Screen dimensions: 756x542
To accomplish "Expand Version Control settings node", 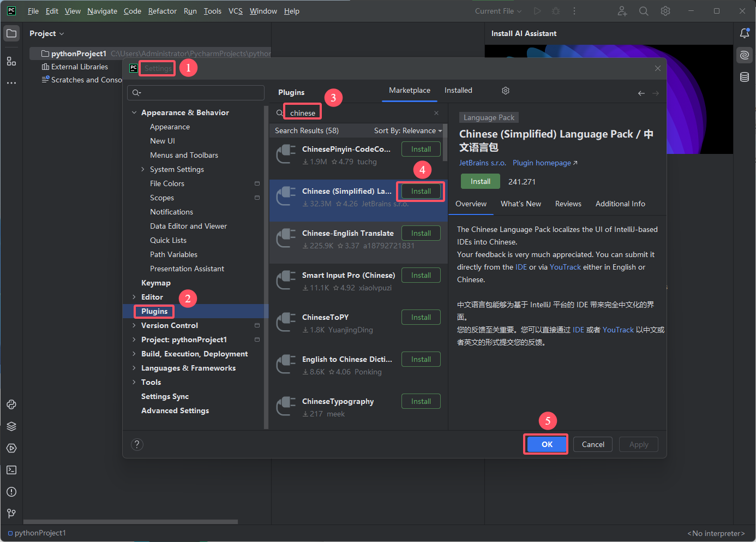I will (x=134, y=325).
